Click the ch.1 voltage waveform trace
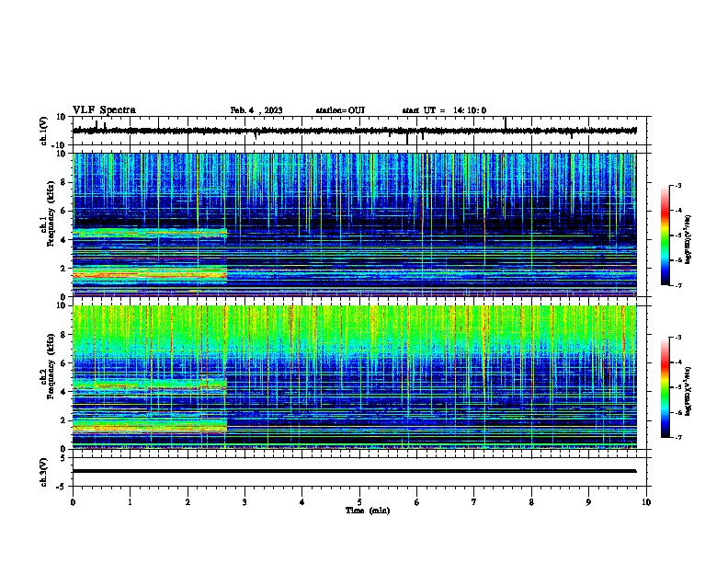Image resolution: width=728 pixels, height=563 pixels. [x=354, y=131]
